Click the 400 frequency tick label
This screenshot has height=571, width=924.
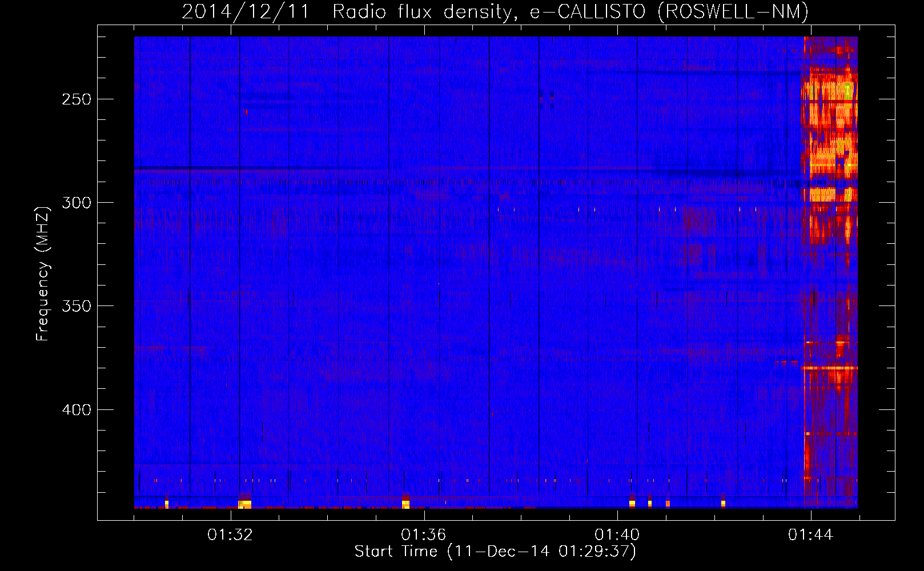[77, 410]
